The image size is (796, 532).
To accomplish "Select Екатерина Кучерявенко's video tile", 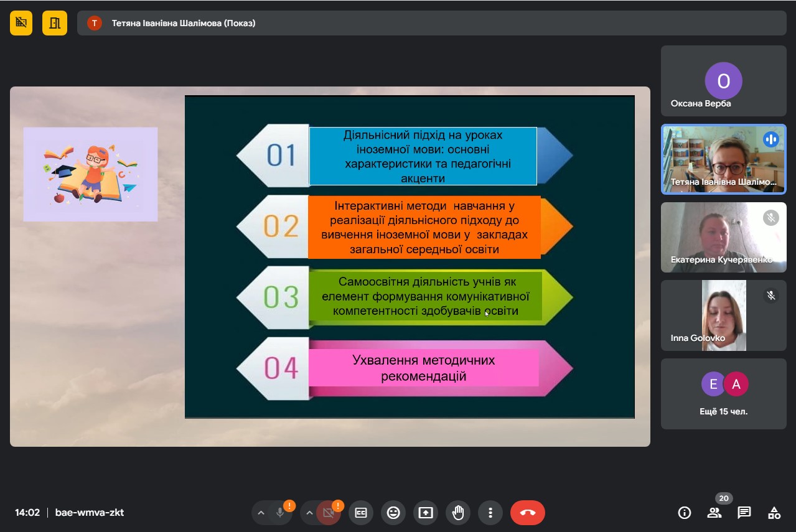I will tap(724, 237).
